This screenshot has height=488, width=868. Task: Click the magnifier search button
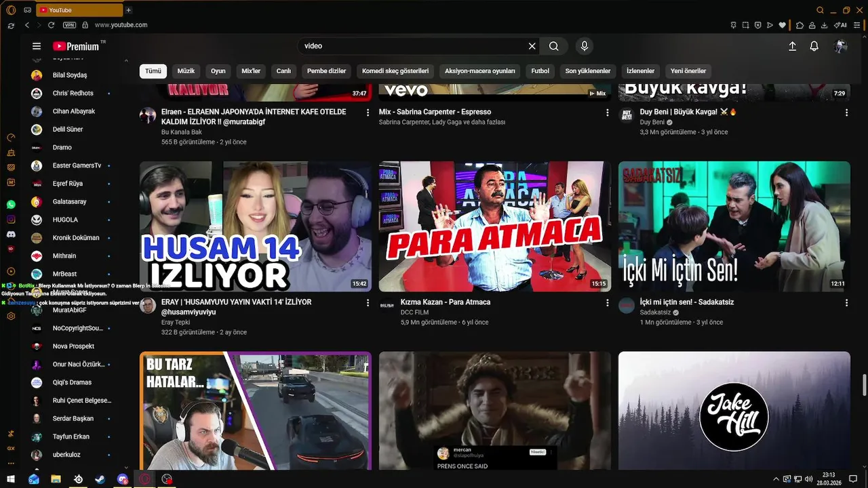point(554,46)
